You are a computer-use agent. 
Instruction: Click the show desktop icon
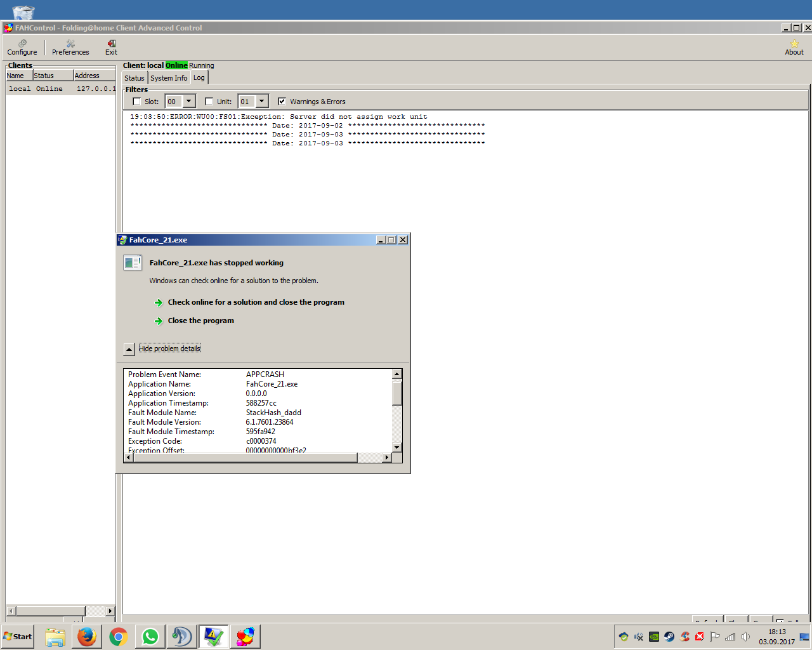click(x=804, y=637)
